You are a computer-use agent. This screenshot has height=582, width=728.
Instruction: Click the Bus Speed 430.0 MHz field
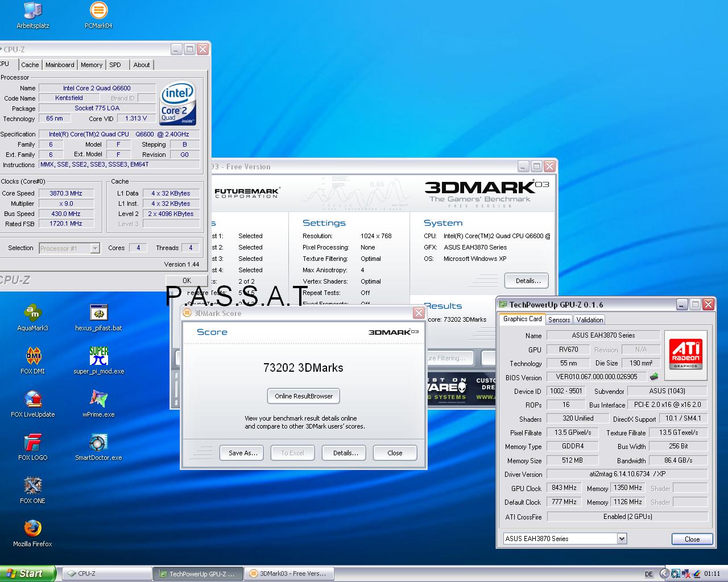[x=66, y=214]
